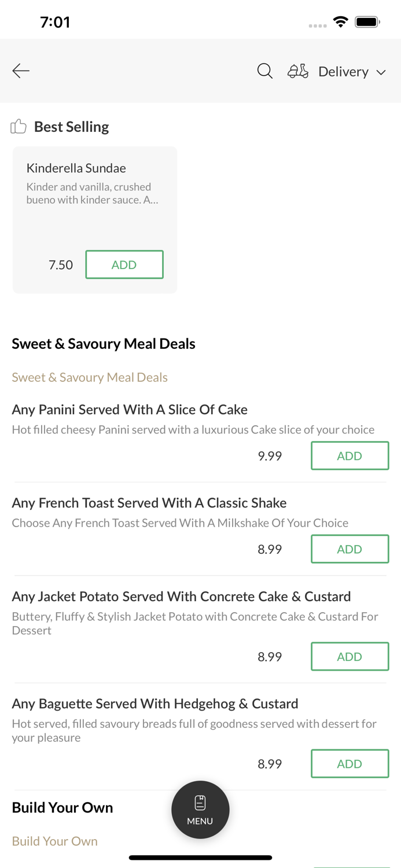Tap the Best Selling thumbs-up icon
This screenshot has height=868, width=401.
tap(19, 127)
